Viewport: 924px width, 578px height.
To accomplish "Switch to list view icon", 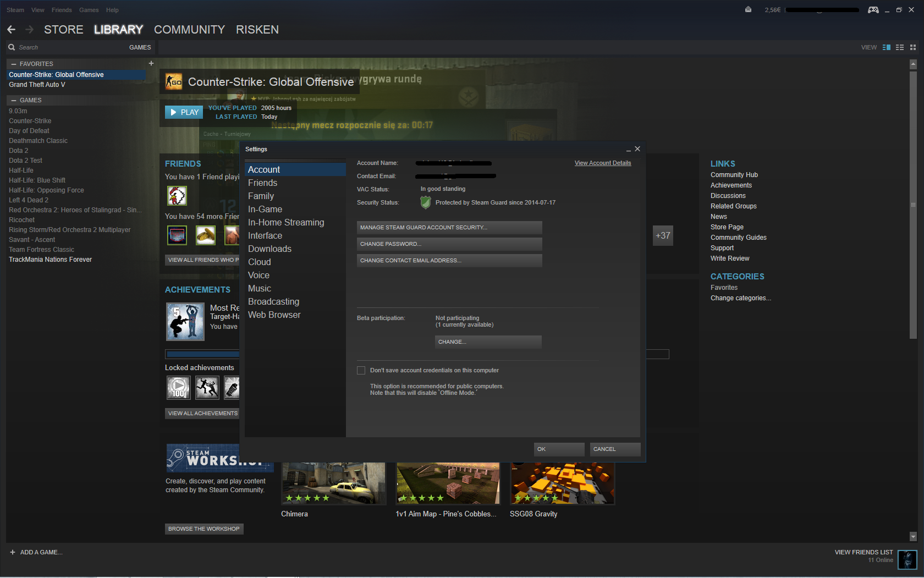I will pos(900,47).
